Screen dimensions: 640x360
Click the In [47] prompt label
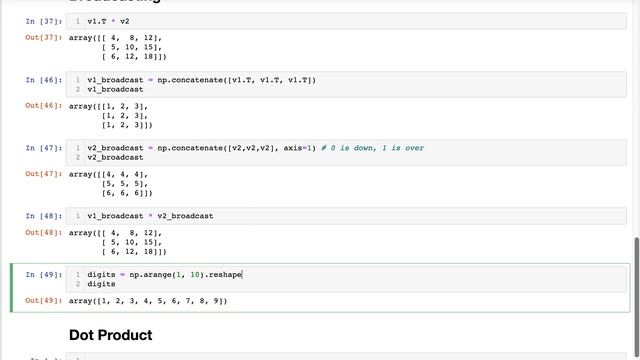pyautogui.click(x=44, y=148)
